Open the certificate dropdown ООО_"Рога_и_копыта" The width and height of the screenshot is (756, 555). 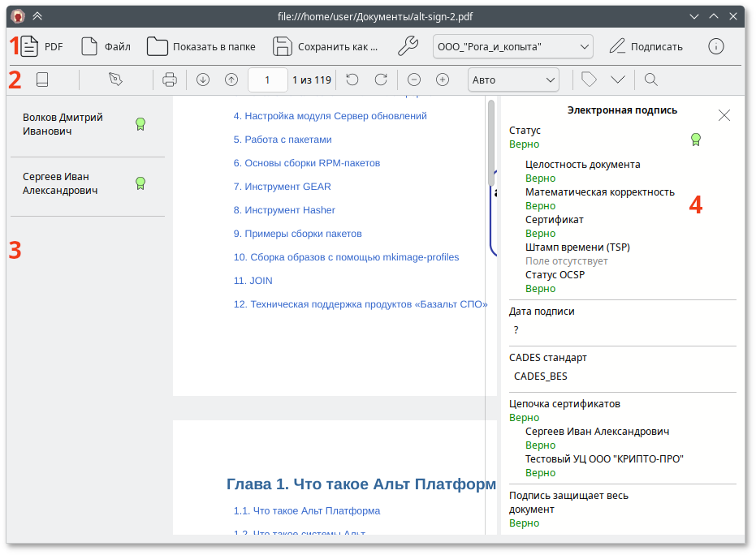pos(512,46)
